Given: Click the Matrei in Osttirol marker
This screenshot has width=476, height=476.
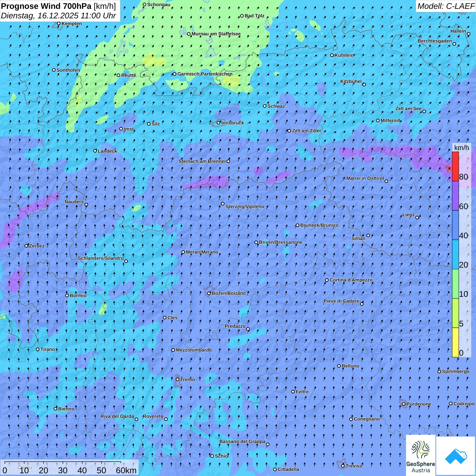Looking at the screenshot, I should point(386,181).
